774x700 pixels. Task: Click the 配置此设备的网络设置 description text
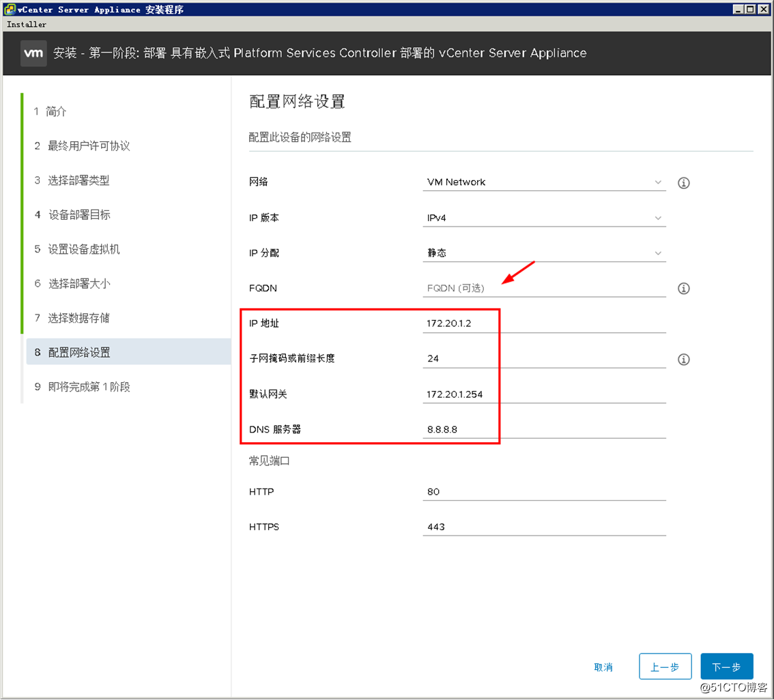300,138
